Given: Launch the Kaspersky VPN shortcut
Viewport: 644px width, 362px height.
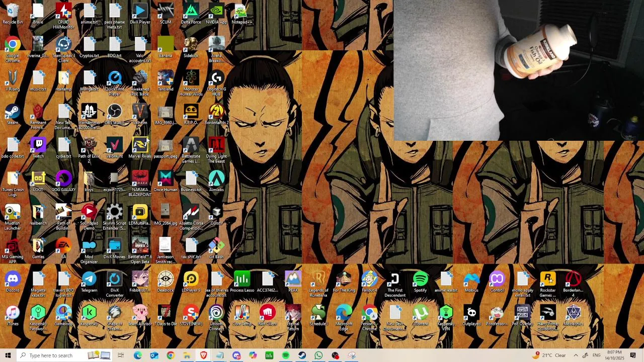Looking at the screenshot, I should (x=446, y=318).
